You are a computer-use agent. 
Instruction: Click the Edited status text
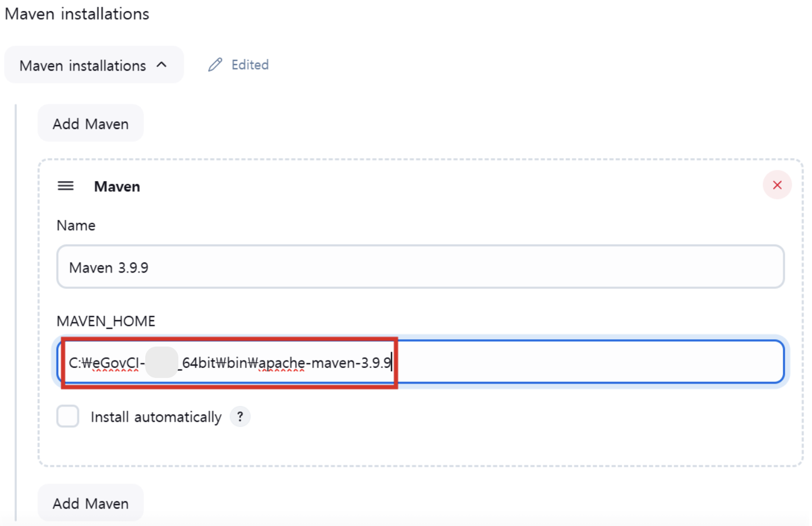point(250,65)
